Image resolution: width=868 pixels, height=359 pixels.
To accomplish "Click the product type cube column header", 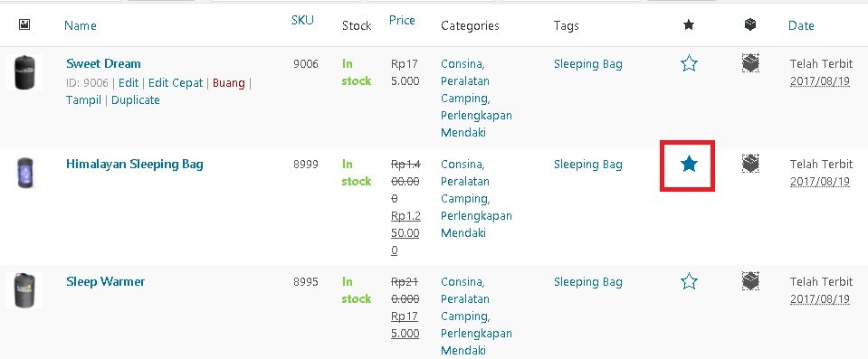I will coord(750,24).
